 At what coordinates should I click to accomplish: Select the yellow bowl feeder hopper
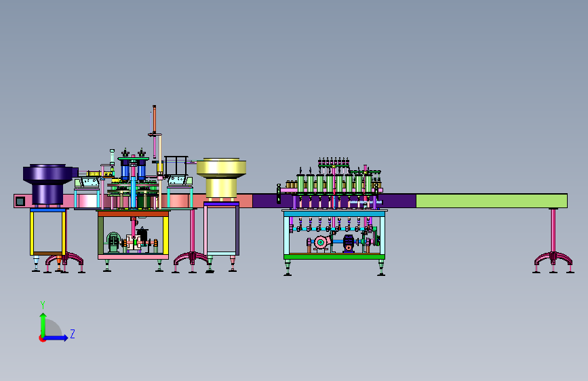coord(221,178)
